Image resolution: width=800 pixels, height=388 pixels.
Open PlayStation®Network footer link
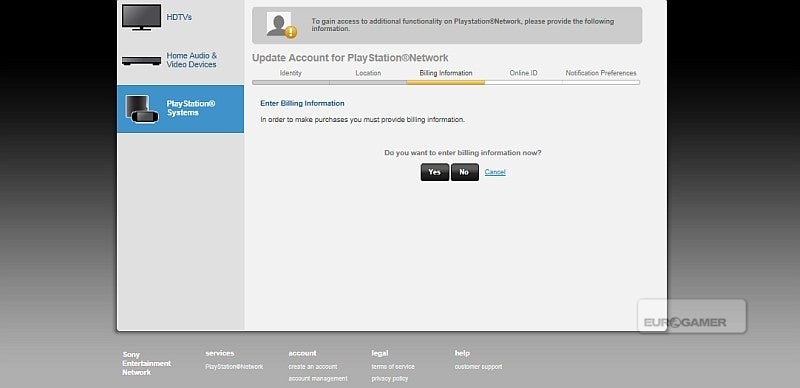coord(234,367)
